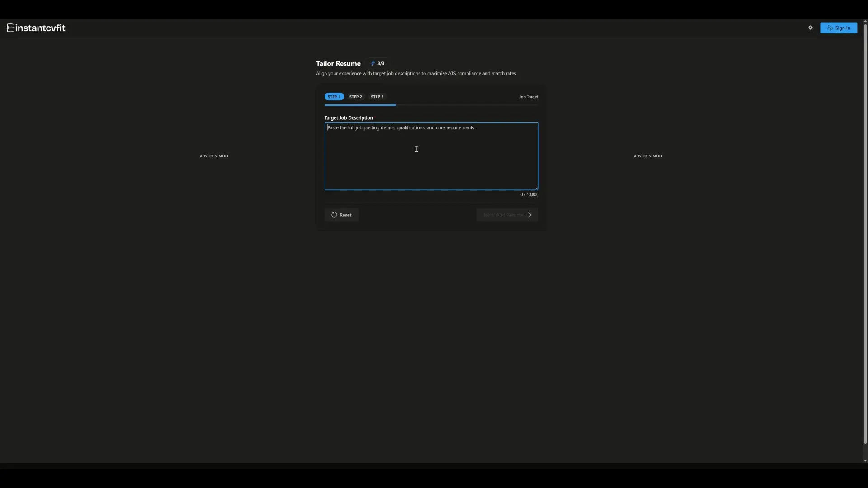Click the 3/3 credits badge

(x=377, y=63)
